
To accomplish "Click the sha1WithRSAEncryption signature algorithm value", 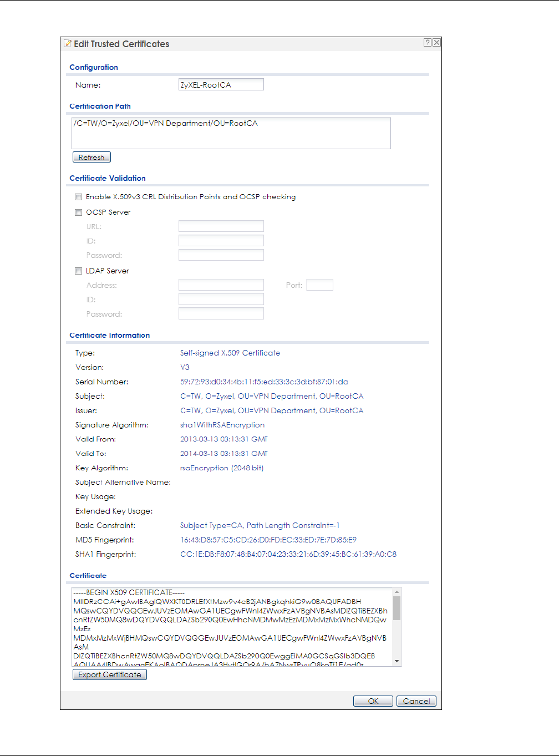I will click(x=222, y=425).
